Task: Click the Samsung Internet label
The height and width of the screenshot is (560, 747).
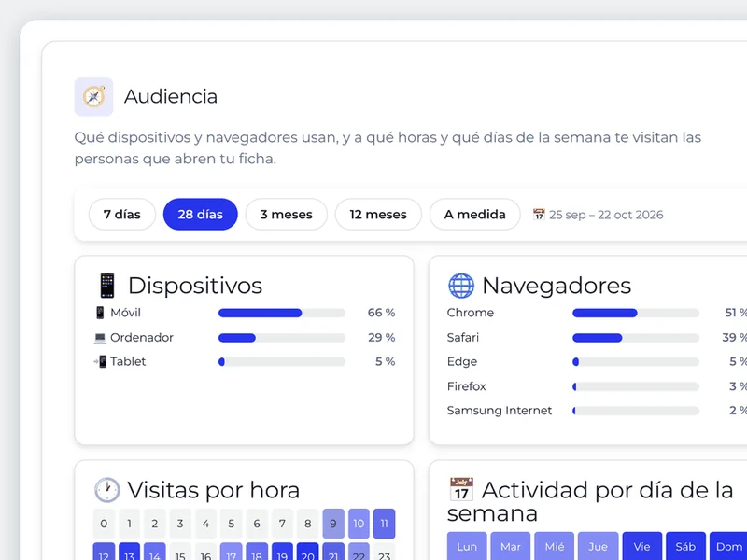Action: pyautogui.click(x=500, y=411)
